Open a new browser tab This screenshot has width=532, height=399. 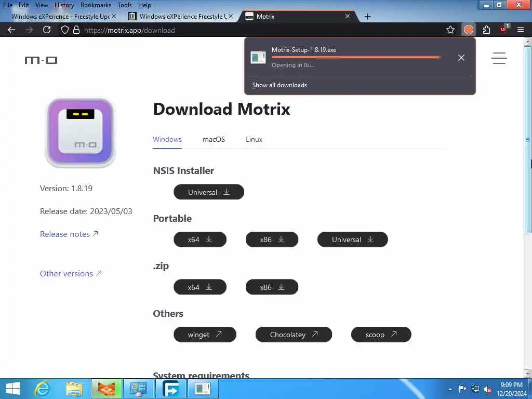click(x=367, y=16)
